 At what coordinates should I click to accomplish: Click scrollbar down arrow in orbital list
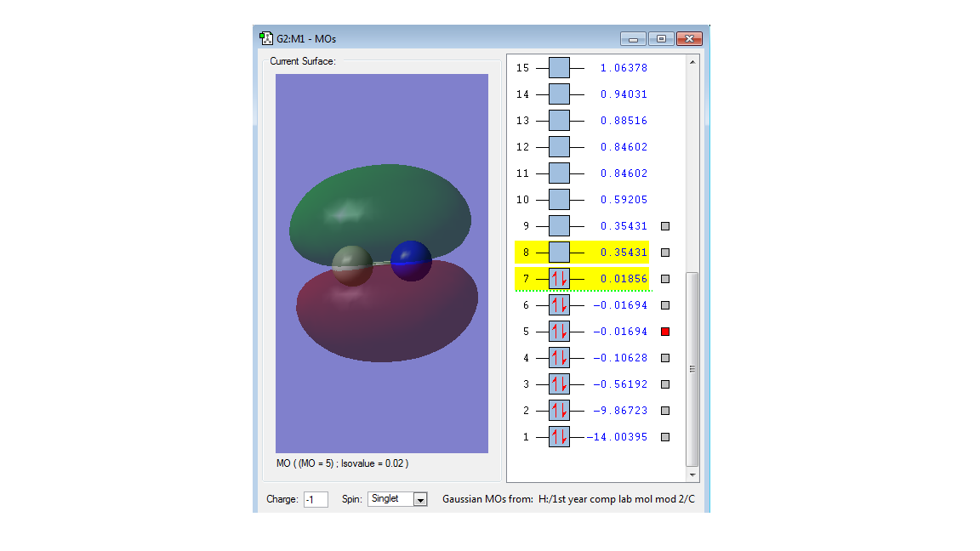coord(692,474)
